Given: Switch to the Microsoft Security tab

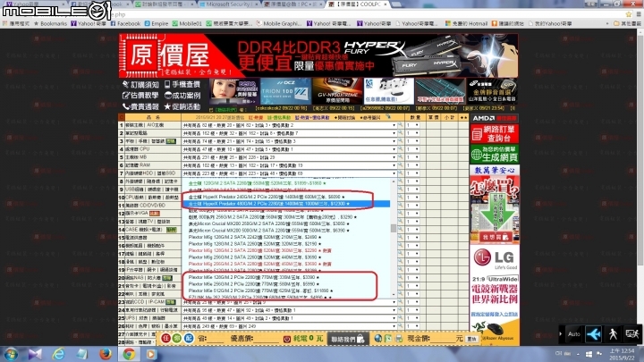Looking at the screenshot, I should 229,4.
